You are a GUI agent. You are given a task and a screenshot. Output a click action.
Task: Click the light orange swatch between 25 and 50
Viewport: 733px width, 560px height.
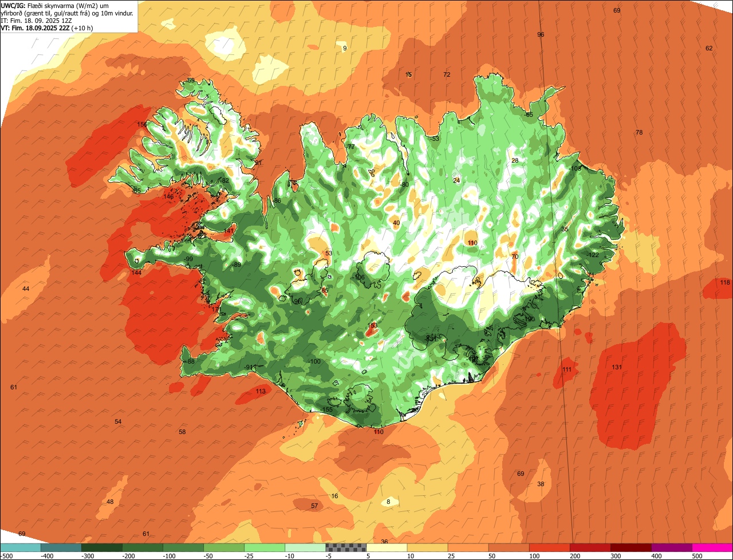pyautogui.click(x=468, y=547)
